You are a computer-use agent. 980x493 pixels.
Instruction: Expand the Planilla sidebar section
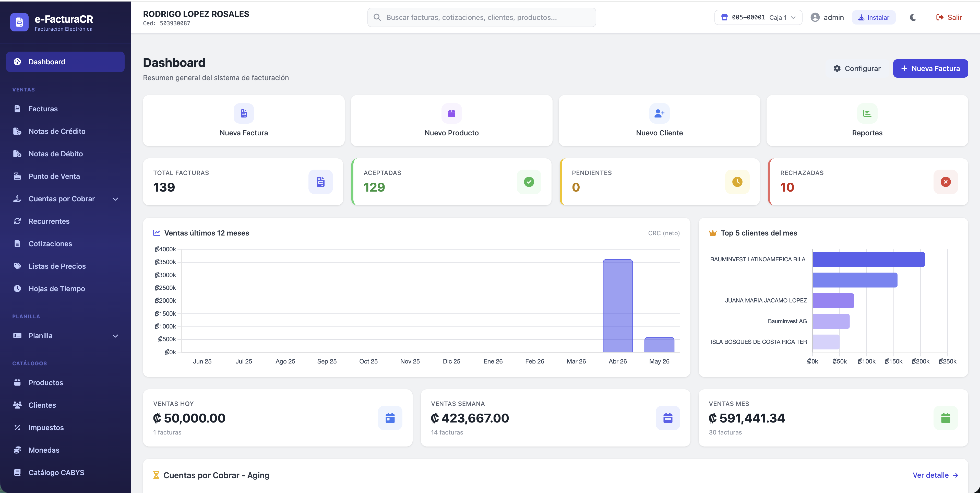pyautogui.click(x=65, y=336)
